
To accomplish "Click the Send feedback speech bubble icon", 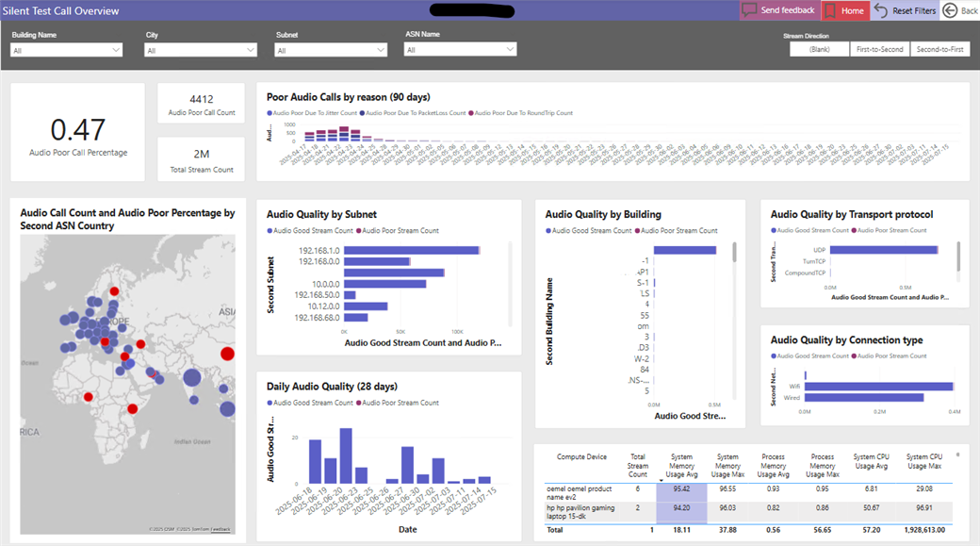I will pyautogui.click(x=750, y=10).
